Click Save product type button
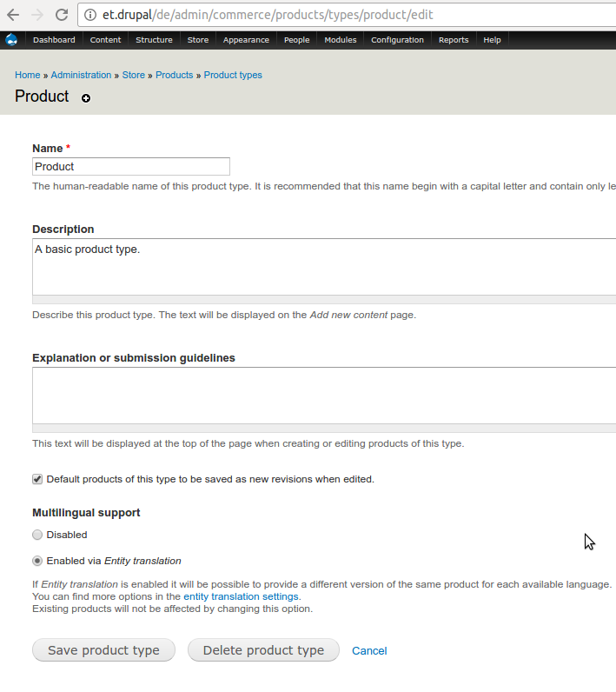The height and width of the screenshot is (692, 616). [x=103, y=650]
